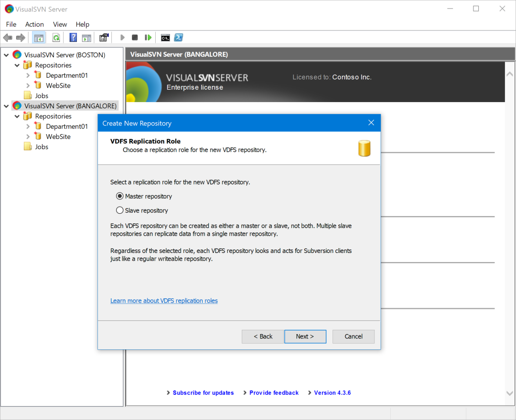Click the Restart service icon
Screen dimensions: 516x420
(148, 37)
